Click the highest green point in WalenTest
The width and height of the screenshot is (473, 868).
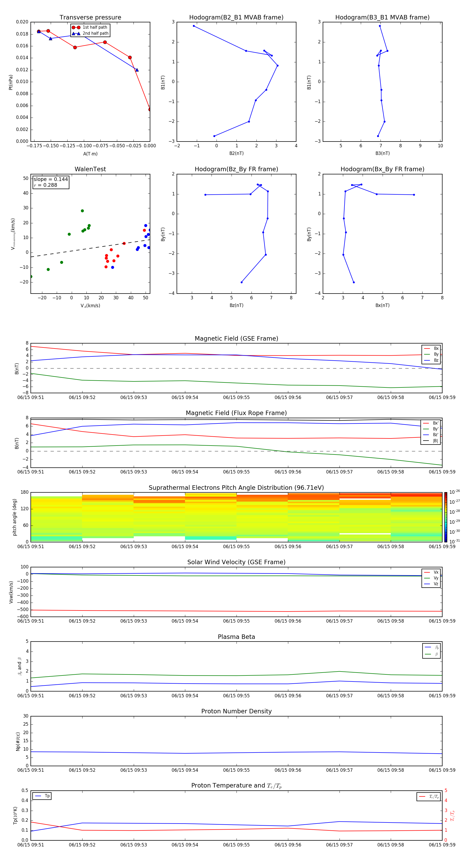click(x=82, y=211)
